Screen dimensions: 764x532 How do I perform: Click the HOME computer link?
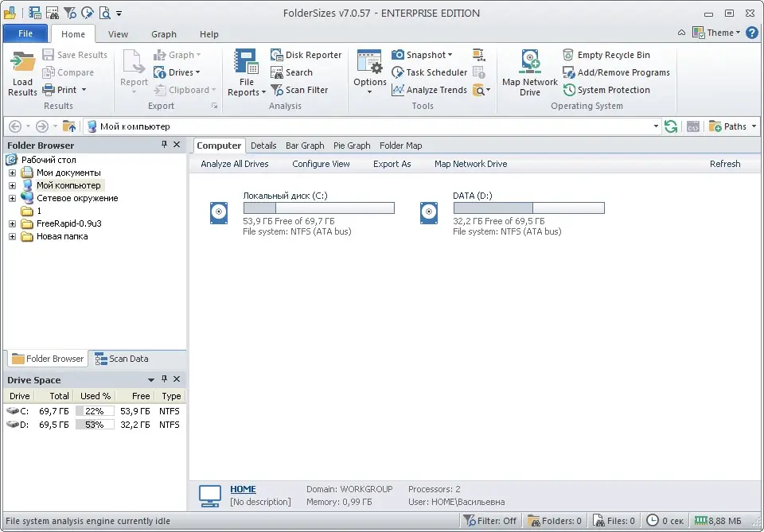[244, 489]
